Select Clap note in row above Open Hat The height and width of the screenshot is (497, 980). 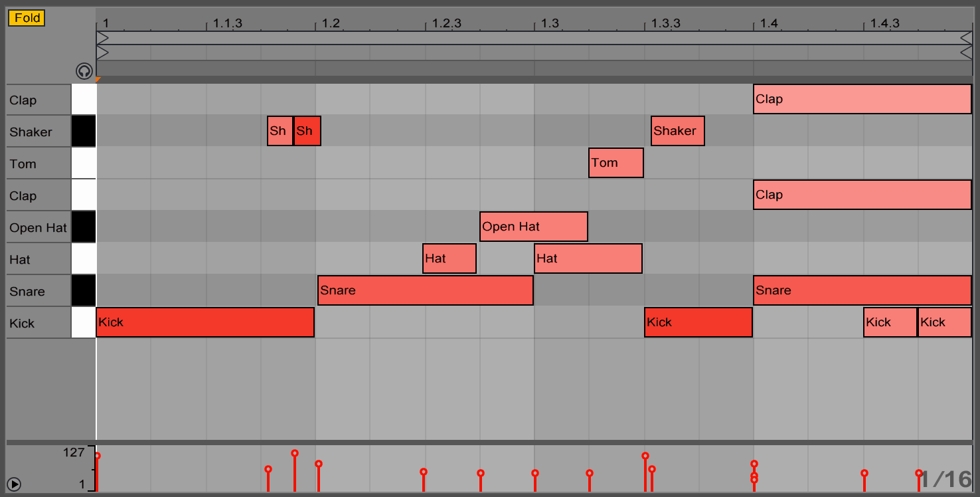862,195
